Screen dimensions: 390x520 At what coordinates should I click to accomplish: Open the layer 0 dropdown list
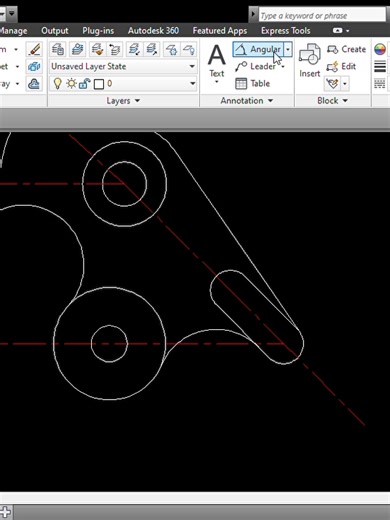click(x=123, y=83)
